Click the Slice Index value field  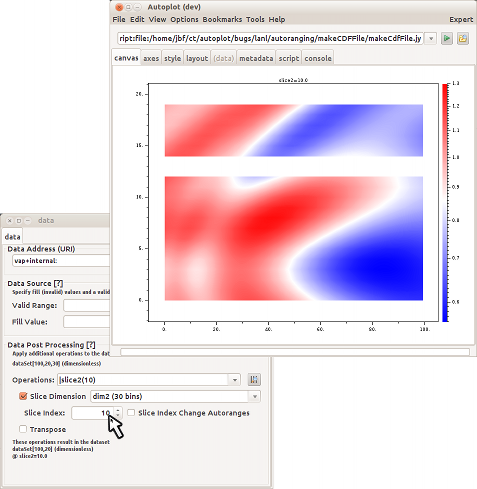tap(93, 413)
